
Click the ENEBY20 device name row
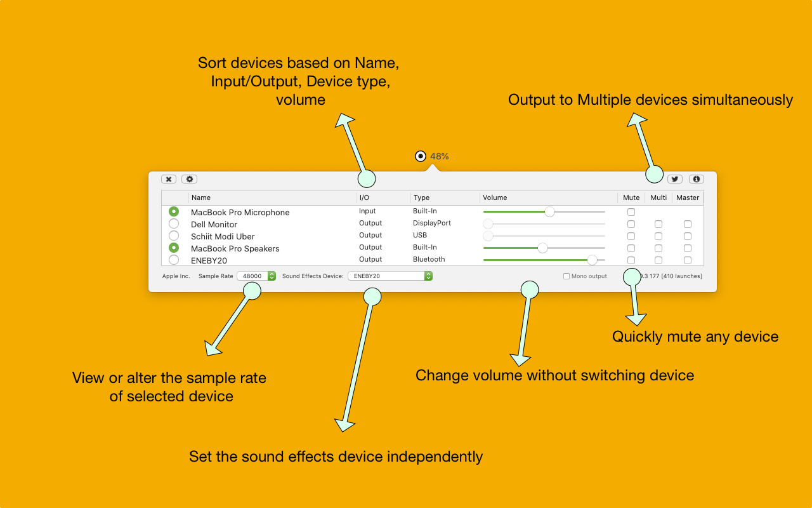tap(209, 260)
